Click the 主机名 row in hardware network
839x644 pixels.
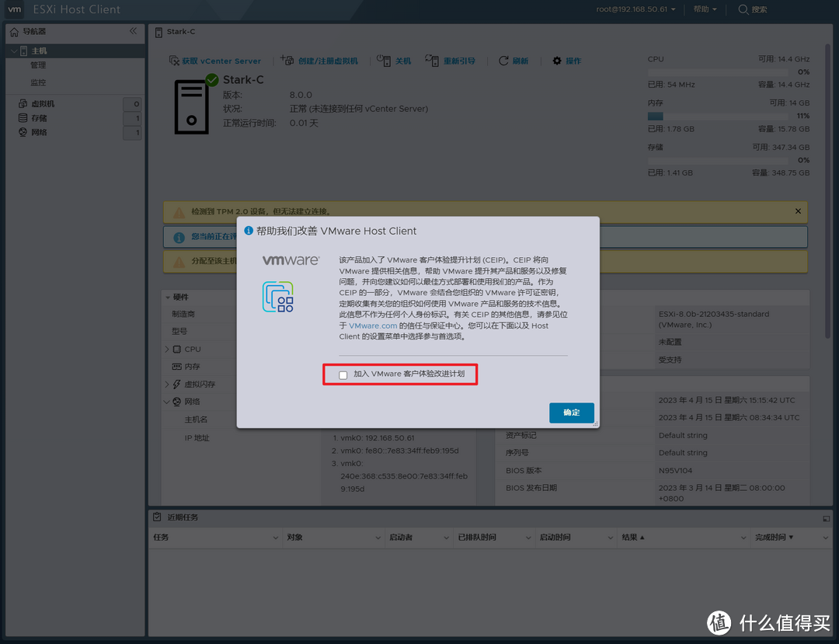(x=196, y=420)
